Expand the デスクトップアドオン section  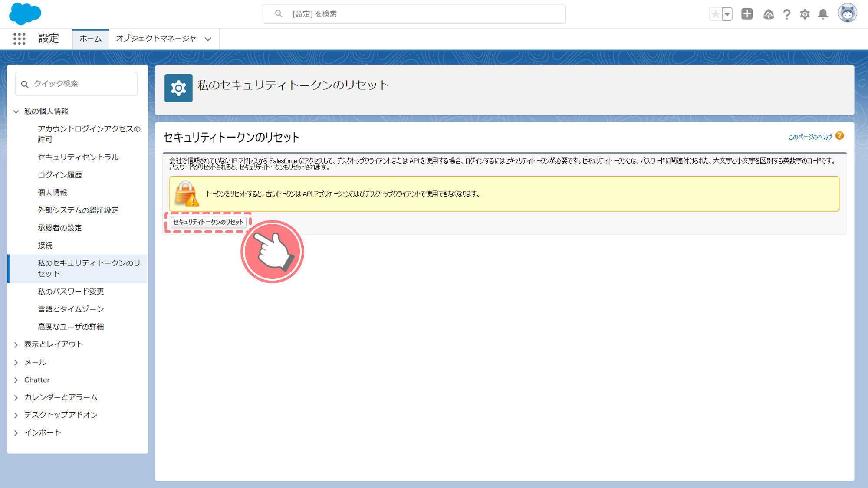16,415
